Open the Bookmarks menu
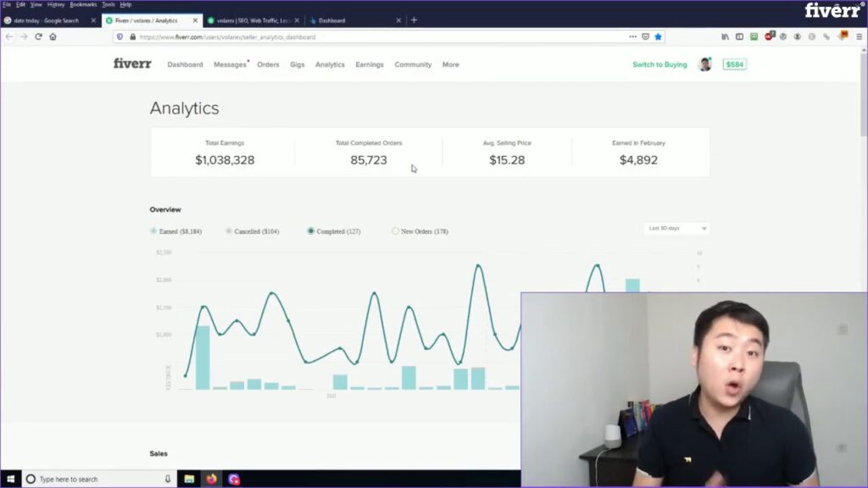 (x=83, y=4)
